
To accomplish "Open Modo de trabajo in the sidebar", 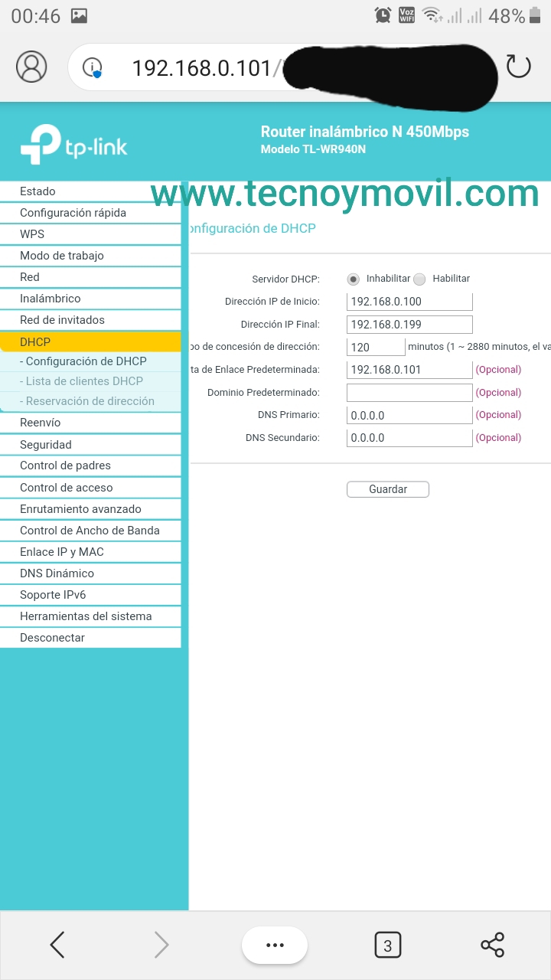I will click(90, 256).
